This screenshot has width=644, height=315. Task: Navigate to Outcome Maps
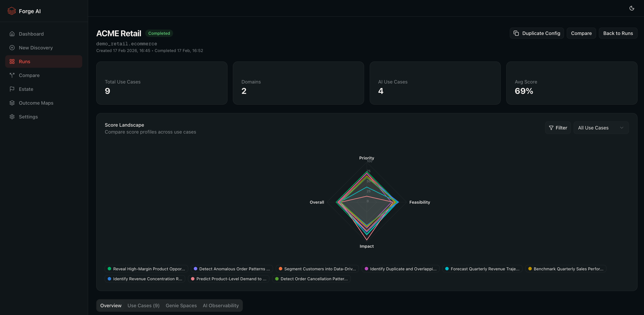pos(44,103)
